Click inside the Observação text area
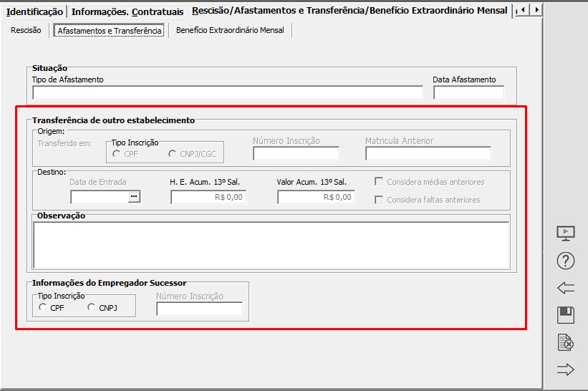Image resolution: width=588 pixels, height=391 pixels. [x=271, y=245]
